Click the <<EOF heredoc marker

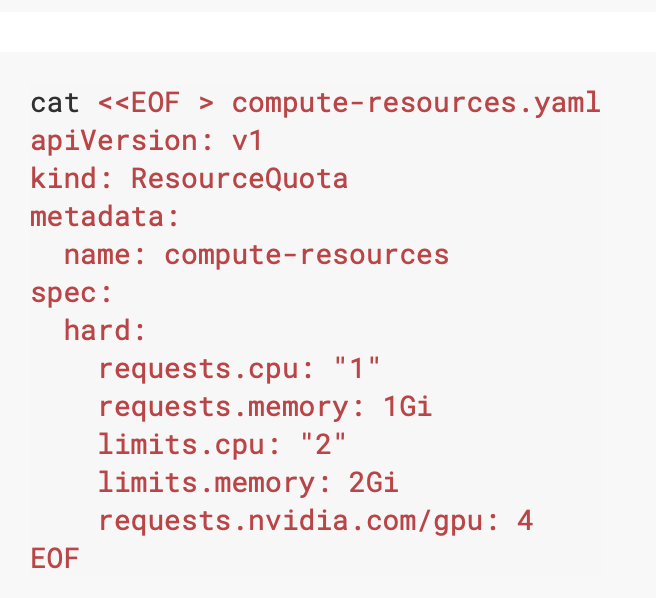pos(139,103)
